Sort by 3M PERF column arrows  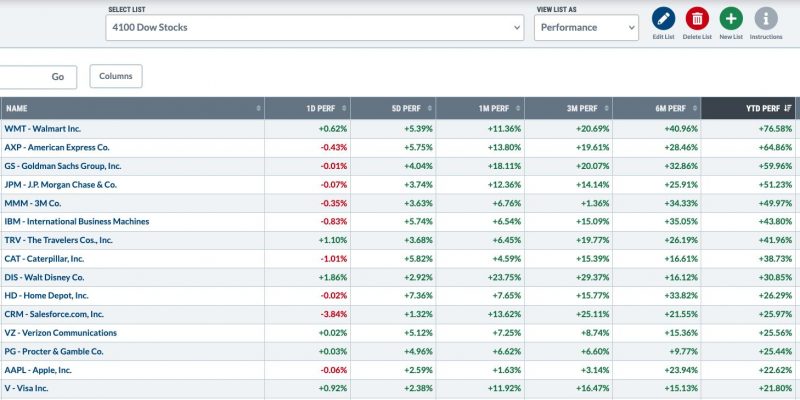606,108
